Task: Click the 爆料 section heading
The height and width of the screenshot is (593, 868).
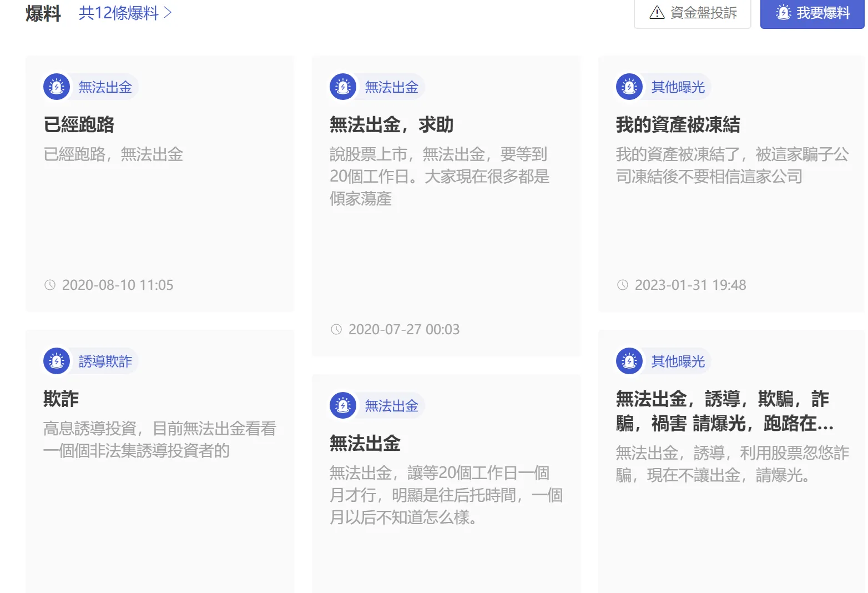Action: tap(43, 13)
